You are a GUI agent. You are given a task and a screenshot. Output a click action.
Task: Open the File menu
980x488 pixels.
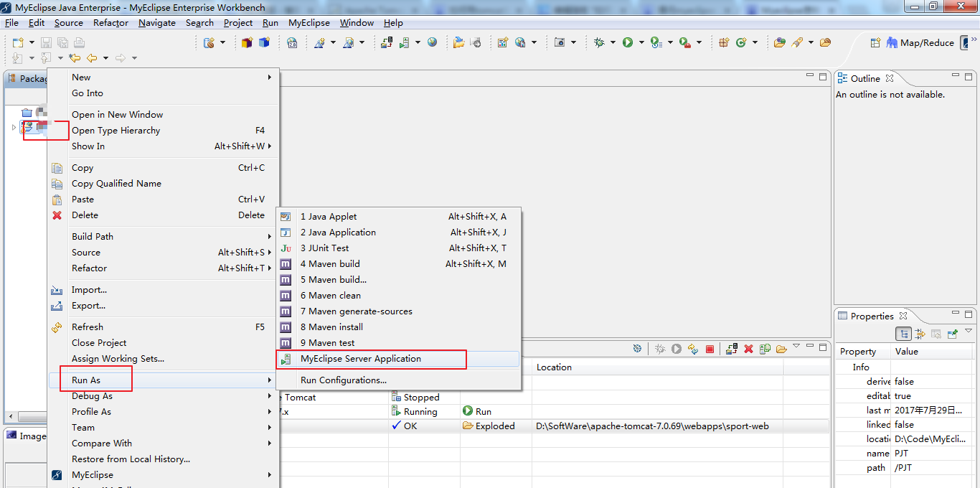(x=11, y=23)
